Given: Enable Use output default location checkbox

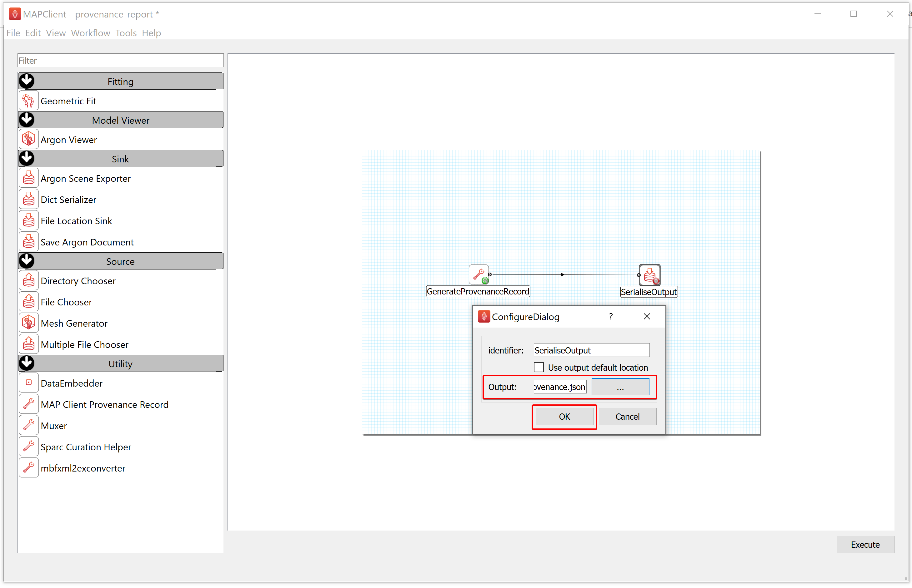Looking at the screenshot, I should [539, 367].
